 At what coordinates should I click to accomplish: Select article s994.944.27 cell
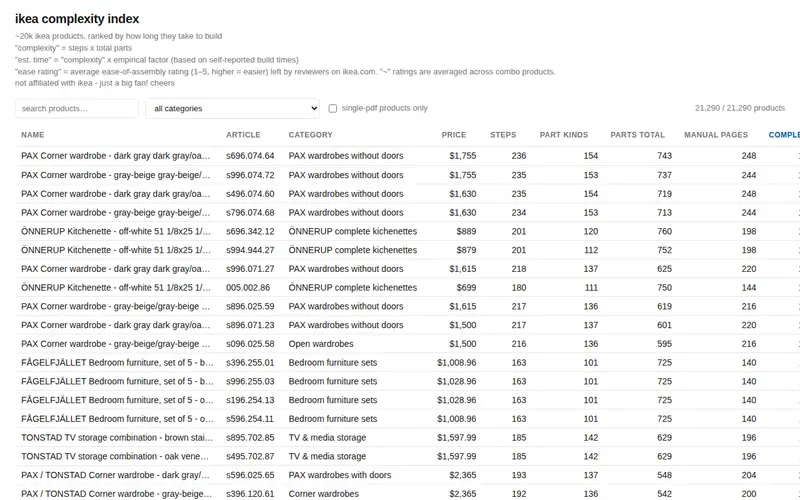(x=250, y=250)
